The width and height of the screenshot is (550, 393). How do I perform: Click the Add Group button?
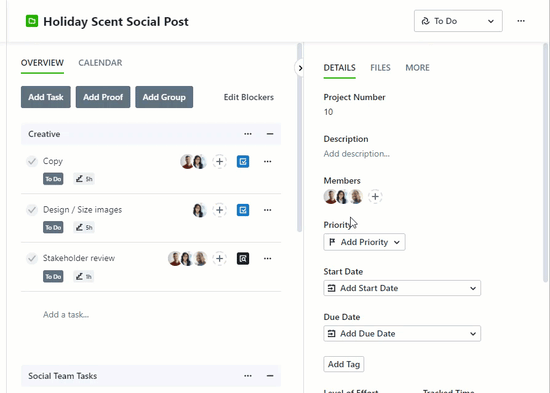164,97
